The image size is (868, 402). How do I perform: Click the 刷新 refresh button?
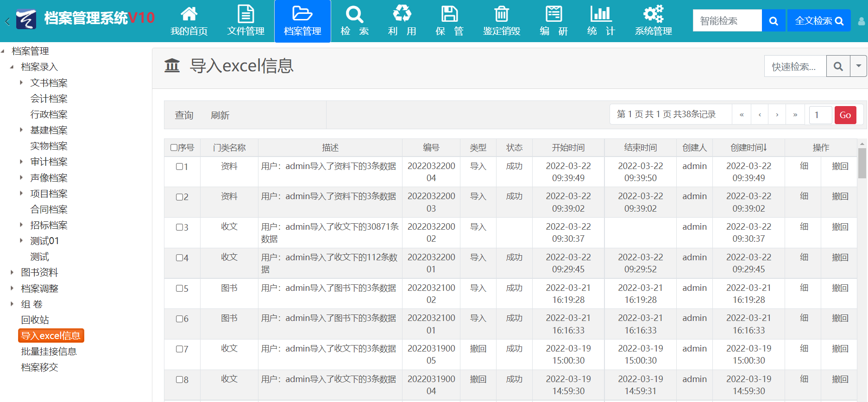point(220,115)
